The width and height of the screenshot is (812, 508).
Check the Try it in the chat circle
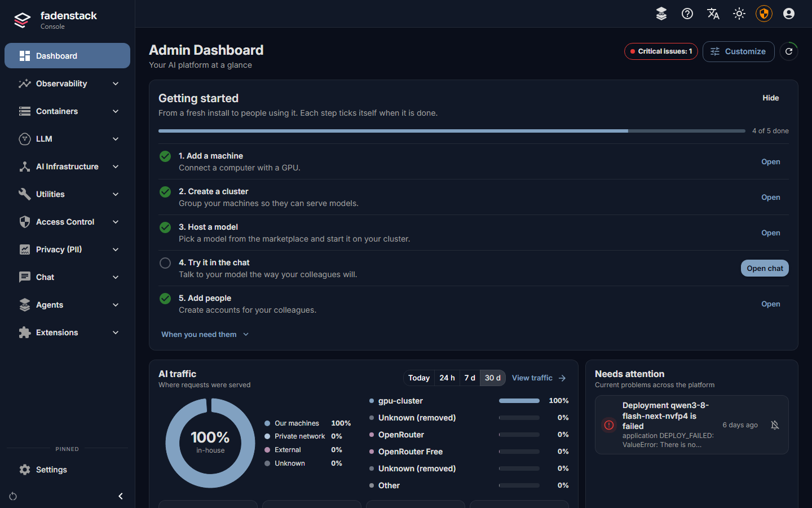165,263
